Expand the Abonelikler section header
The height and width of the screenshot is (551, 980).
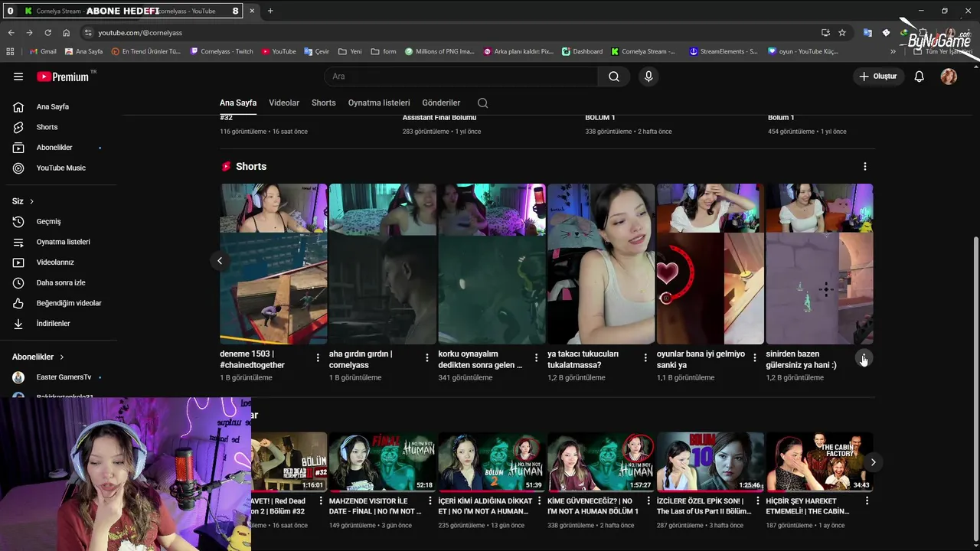[38, 357]
